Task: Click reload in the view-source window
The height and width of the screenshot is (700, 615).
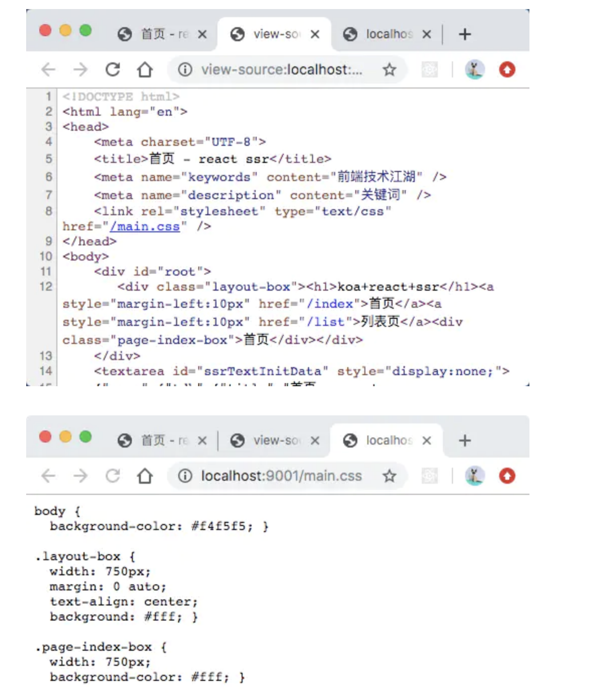Action: (x=113, y=69)
